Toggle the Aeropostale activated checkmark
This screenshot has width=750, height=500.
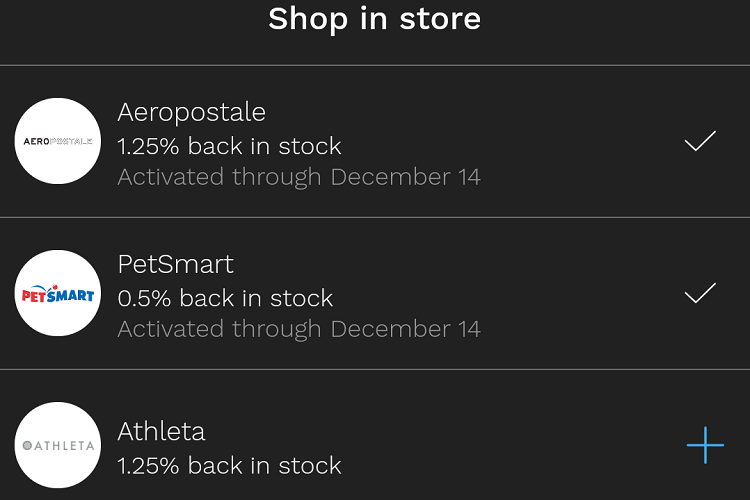click(700, 141)
